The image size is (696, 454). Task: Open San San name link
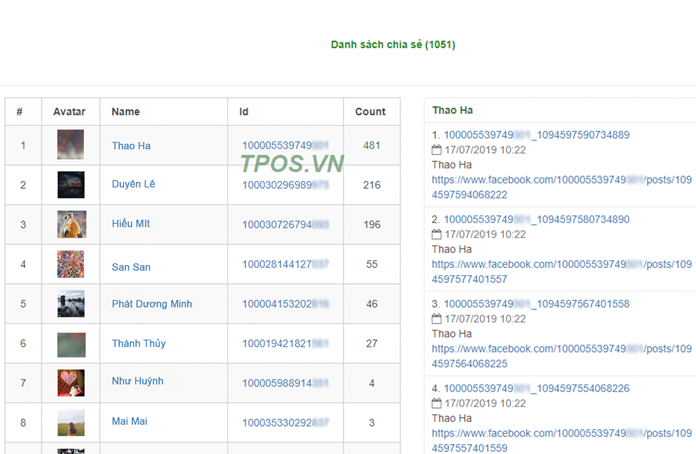131,267
